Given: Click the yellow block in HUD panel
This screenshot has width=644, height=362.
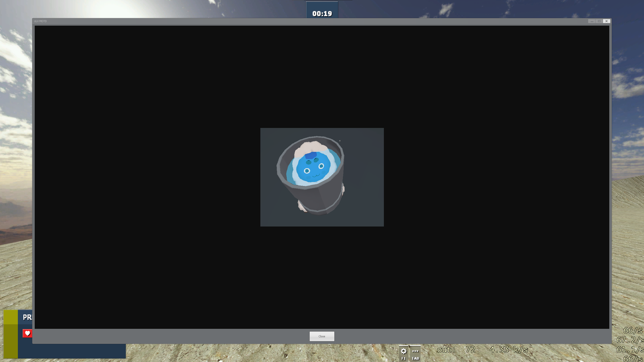Looking at the screenshot, I should (x=11, y=334).
